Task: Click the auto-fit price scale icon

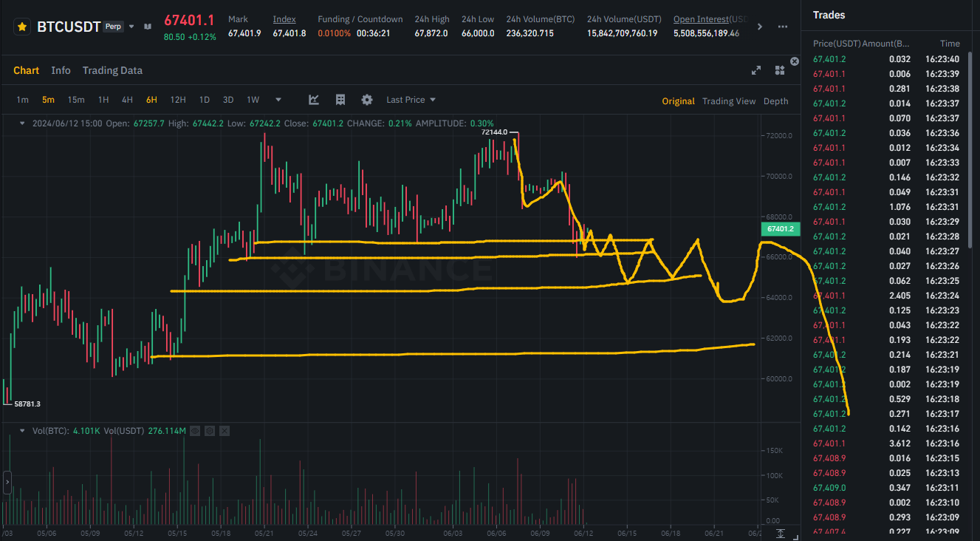Action: [781, 533]
